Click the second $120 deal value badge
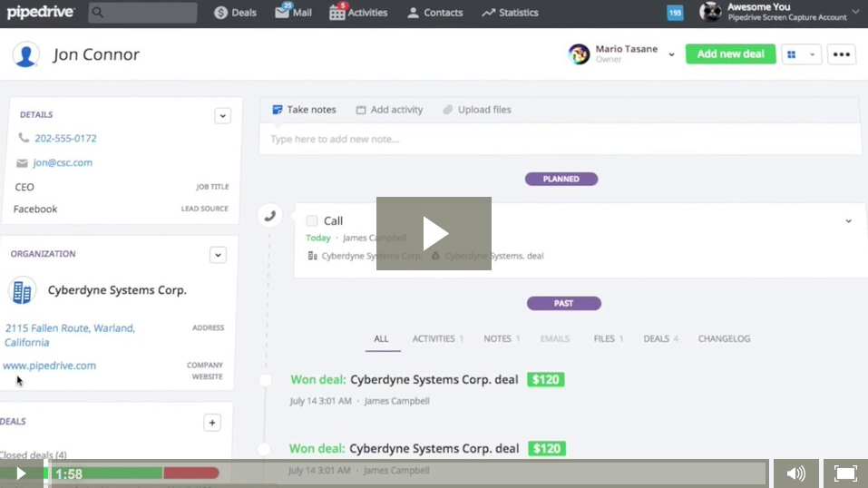This screenshot has width=868, height=488. click(x=546, y=449)
